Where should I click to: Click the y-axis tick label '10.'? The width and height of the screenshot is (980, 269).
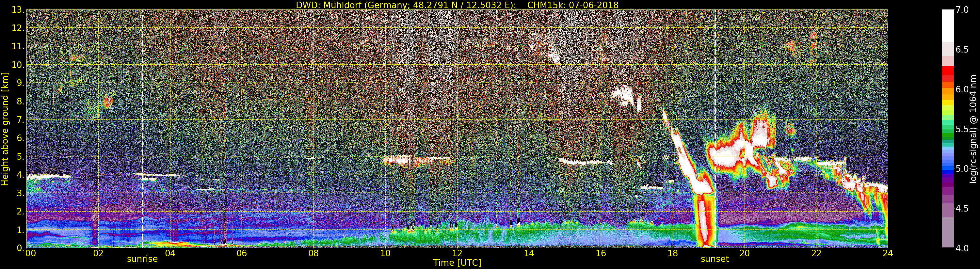(18, 65)
